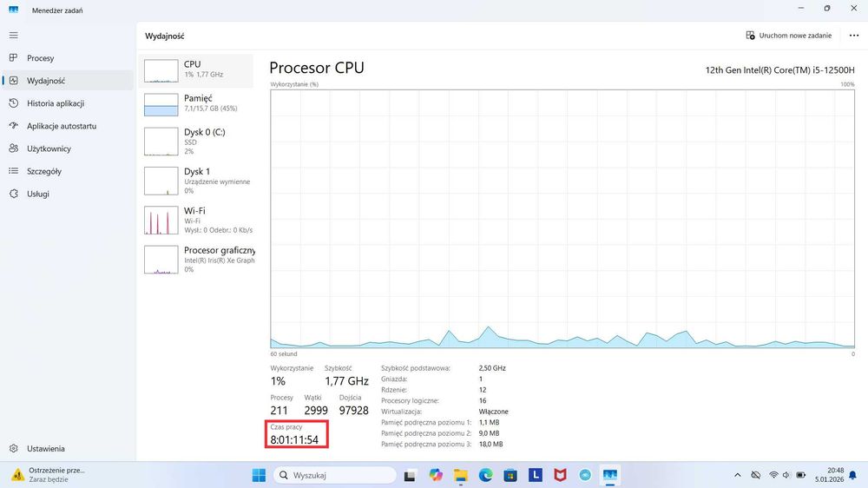Launch Microsoft Edge from taskbar
This screenshot has width=868, height=488.
pos(485,475)
